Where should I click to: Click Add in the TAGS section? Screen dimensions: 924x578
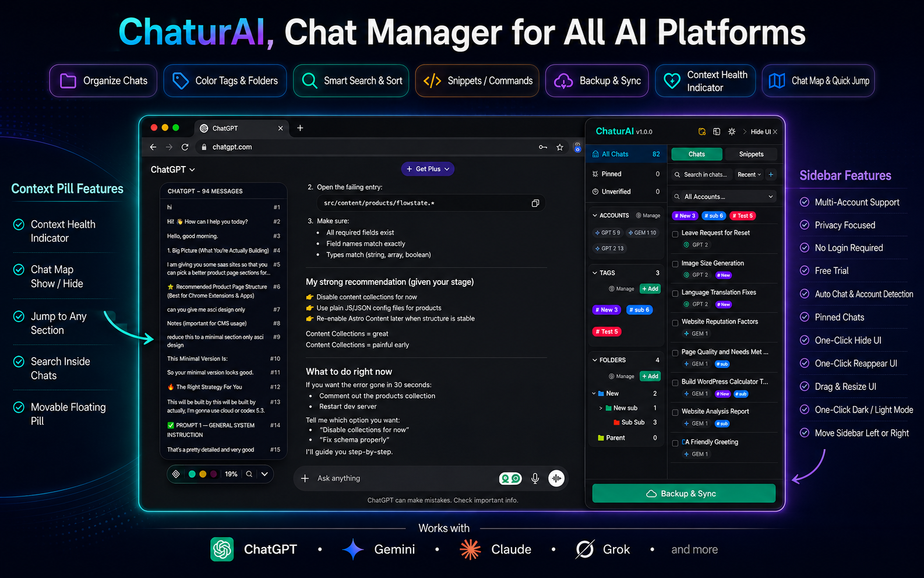coord(650,289)
